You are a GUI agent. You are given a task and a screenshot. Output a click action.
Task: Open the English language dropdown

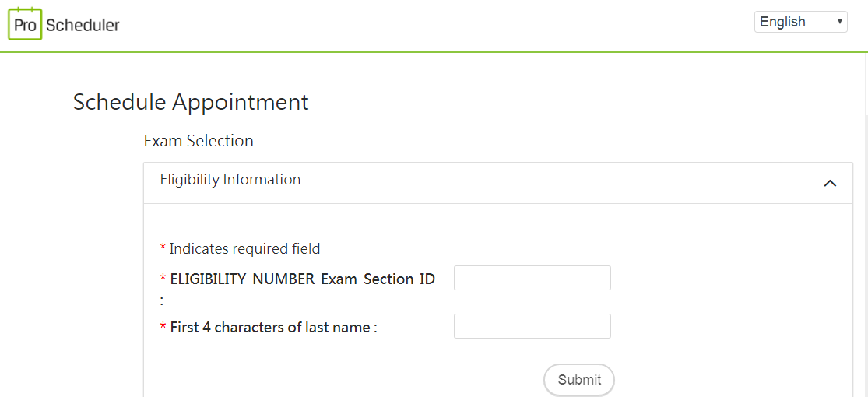coord(800,22)
